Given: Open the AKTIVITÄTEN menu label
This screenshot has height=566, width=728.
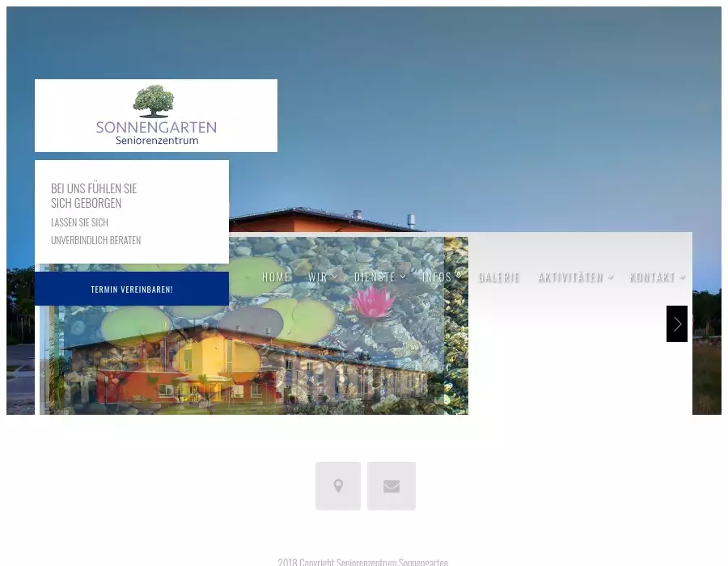Looking at the screenshot, I should click(570, 277).
